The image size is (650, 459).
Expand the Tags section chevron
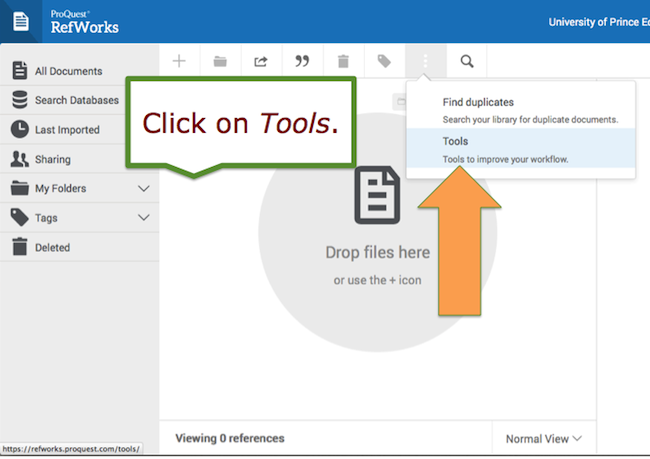143,218
